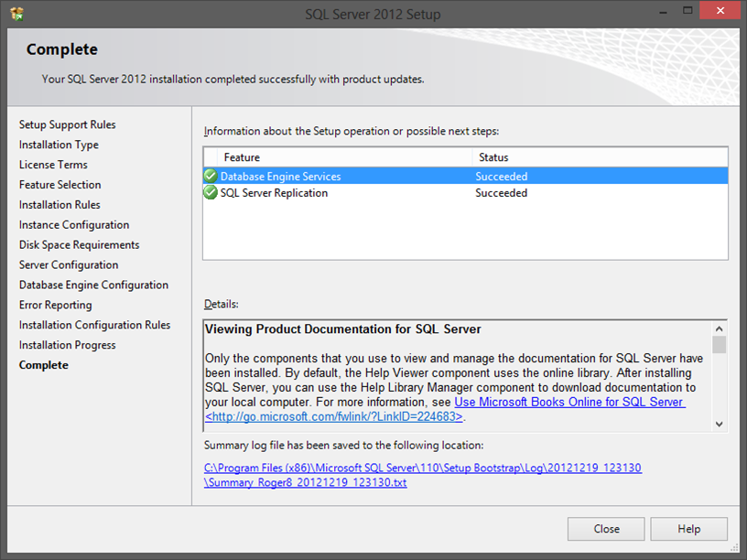This screenshot has height=560, width=747.
Task: Select Server Configuration step
Action: pos(69,264)
